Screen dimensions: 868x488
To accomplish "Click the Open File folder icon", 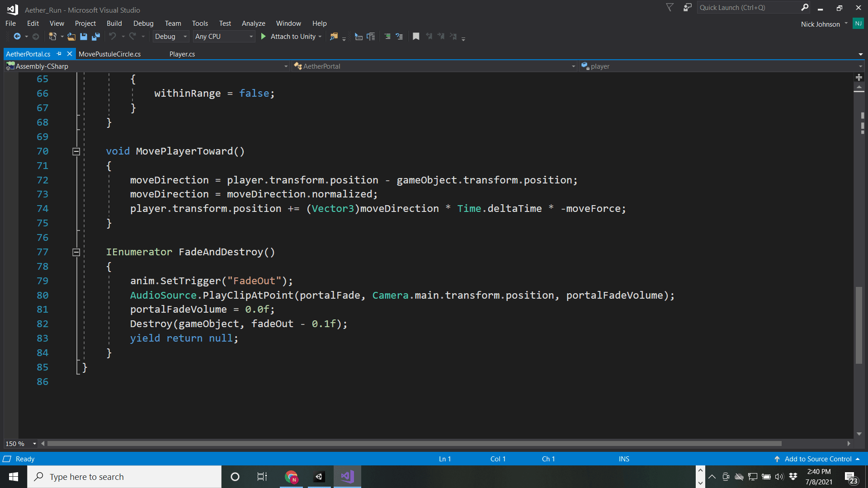I will click(71, 37).
